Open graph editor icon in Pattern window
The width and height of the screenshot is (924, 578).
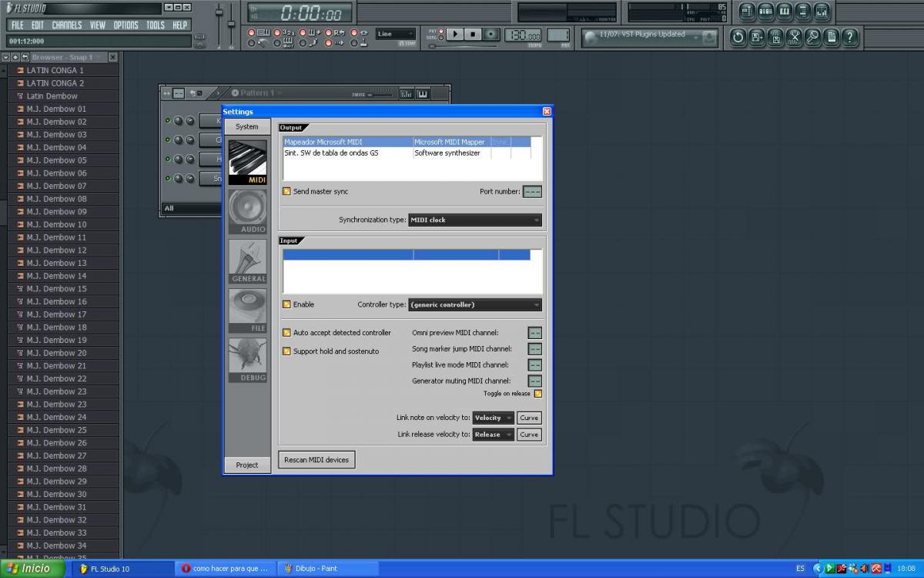click(x=406, y=94)
